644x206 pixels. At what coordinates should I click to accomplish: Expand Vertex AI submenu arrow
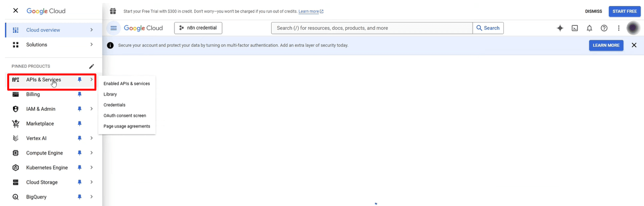click(x=91, y=138)
